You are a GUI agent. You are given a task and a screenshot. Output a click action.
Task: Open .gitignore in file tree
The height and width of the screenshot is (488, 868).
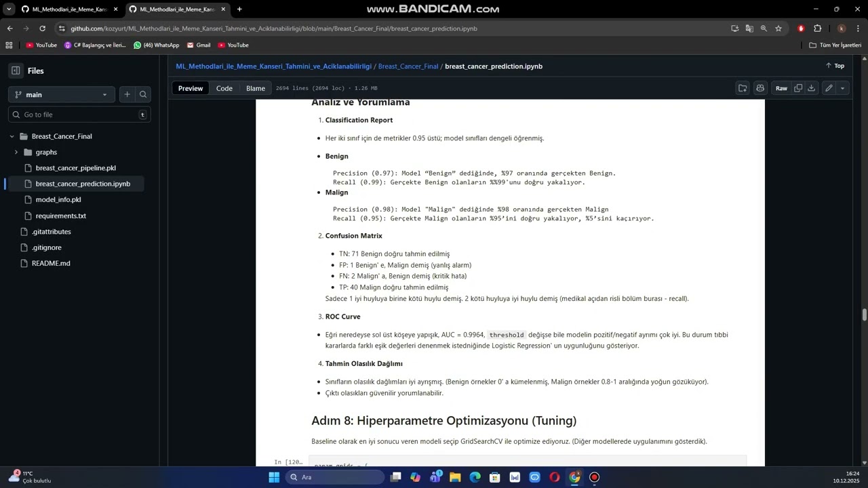(x=47, y=247)
